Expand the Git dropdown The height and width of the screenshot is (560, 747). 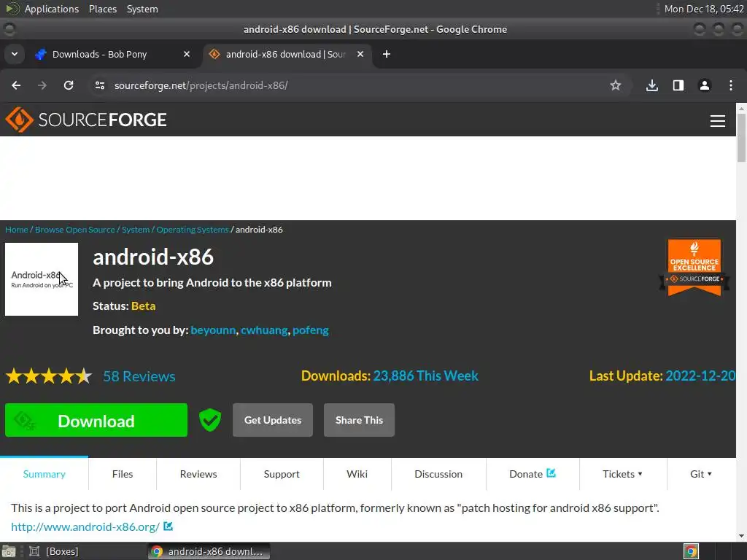(x=701, y=474)
